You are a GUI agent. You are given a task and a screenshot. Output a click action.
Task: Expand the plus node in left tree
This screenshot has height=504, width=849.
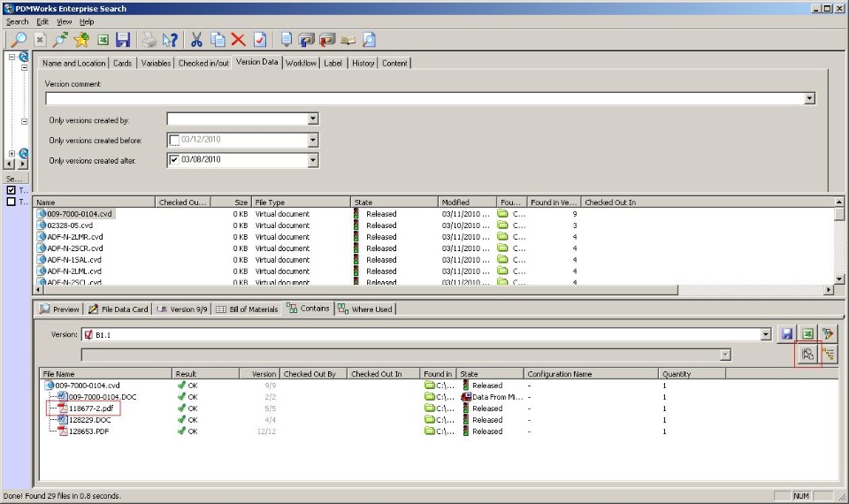pos(11,154)
